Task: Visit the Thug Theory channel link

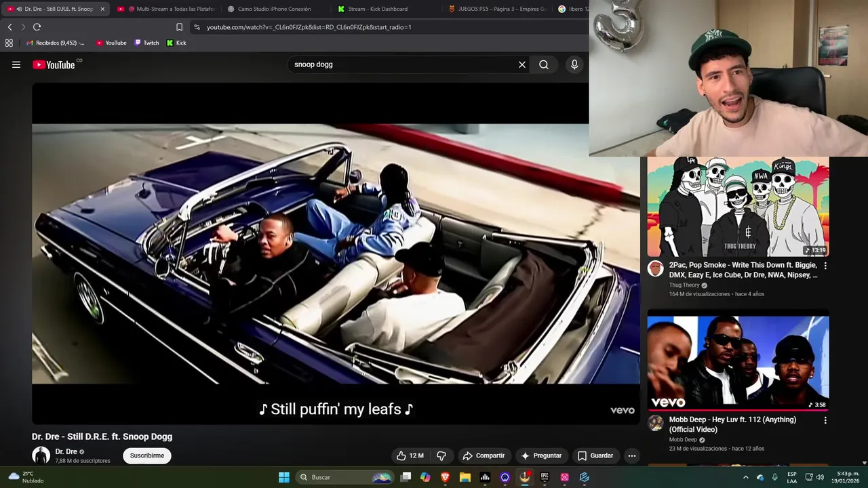Action: pos(684,285)
